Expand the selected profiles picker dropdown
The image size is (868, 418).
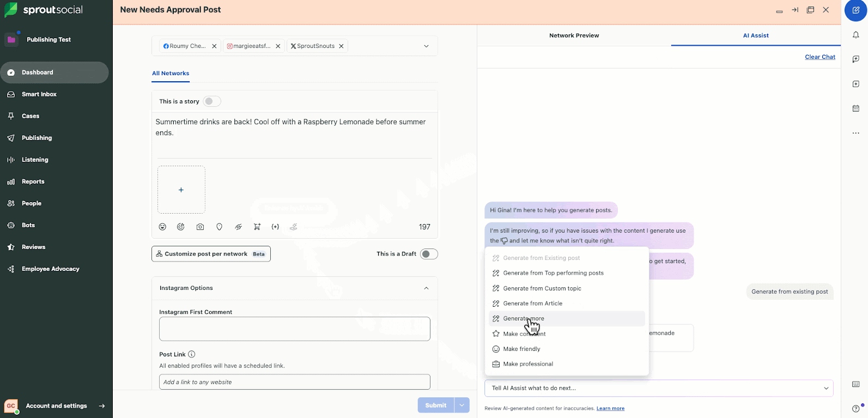pyautogui.click(x=426, y=46)
